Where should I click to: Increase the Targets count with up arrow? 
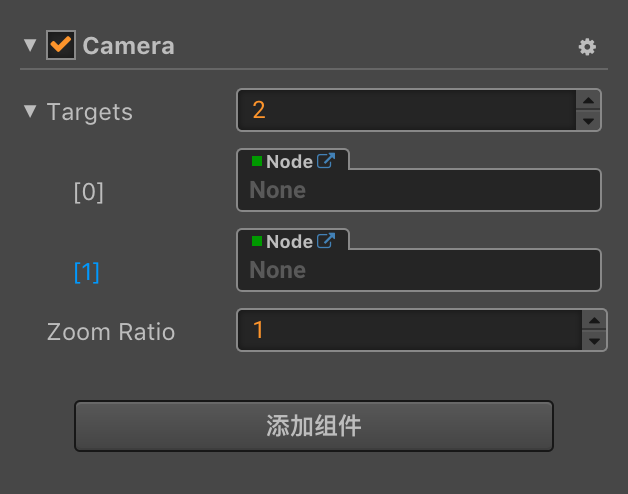589,100
